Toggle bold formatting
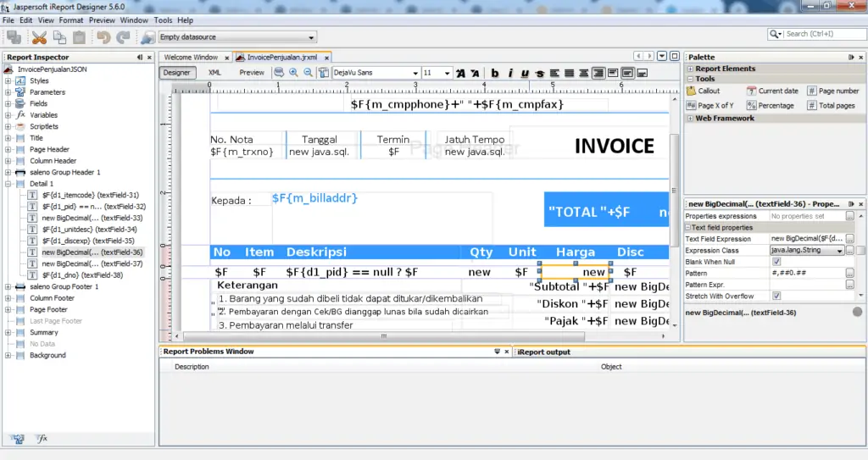868x460 pixels. tap(495, 73)
